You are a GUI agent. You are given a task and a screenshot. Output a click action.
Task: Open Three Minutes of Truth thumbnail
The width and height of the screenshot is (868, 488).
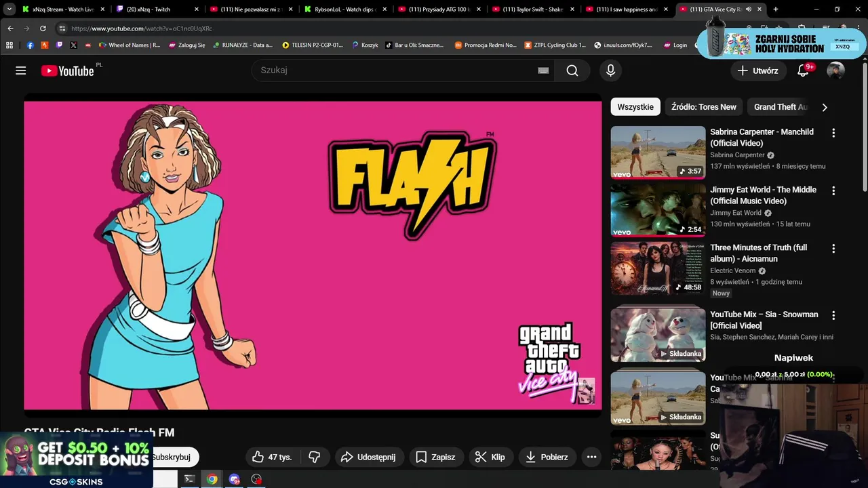[658, 268]
